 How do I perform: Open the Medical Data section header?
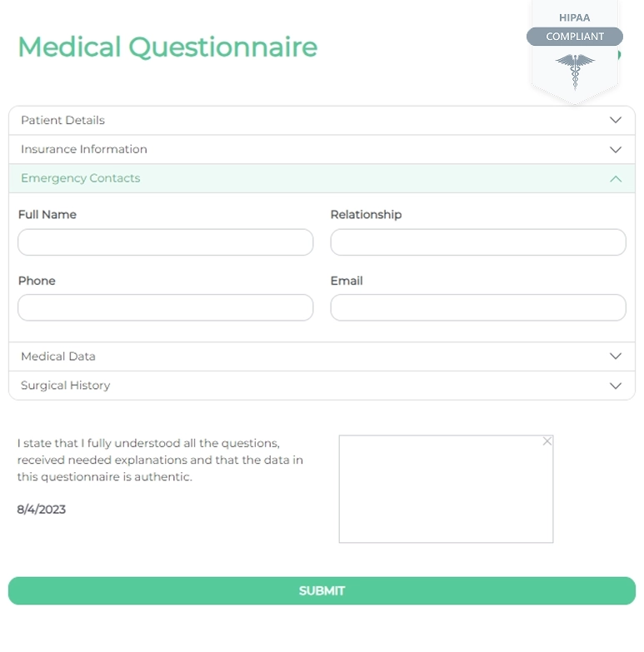click(x=58, y=356)
